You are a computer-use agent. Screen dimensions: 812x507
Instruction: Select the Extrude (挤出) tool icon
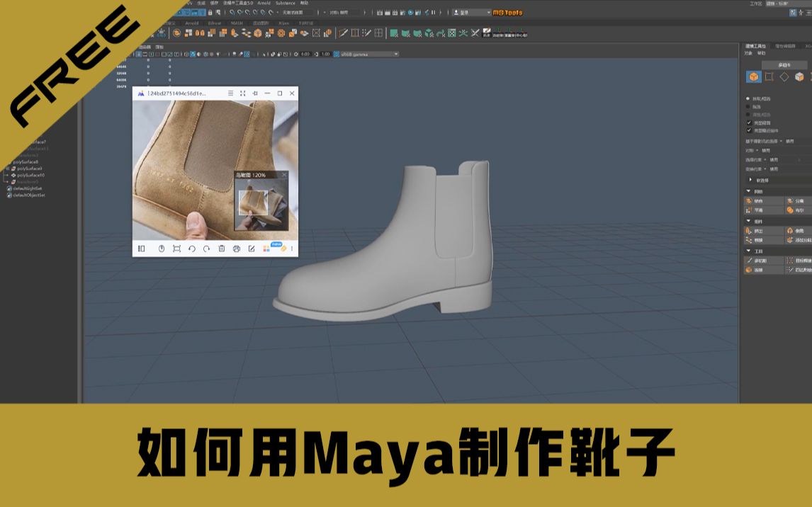(x=748, y=231)
